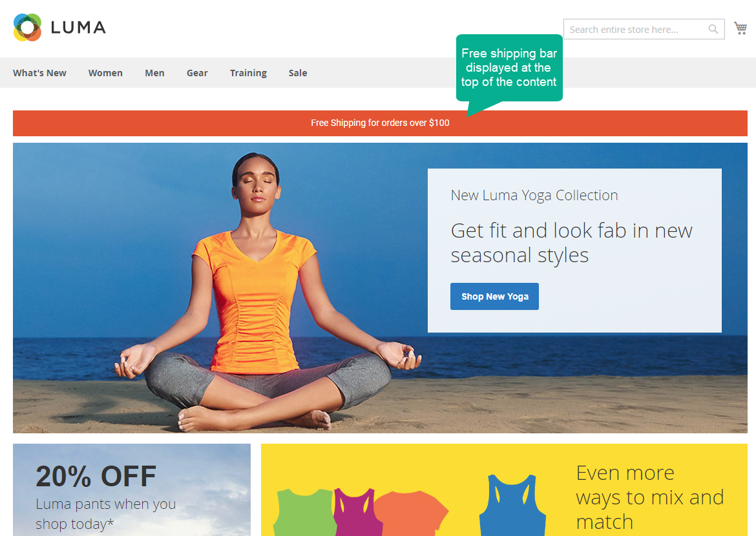The image size is (756, 536).
Task: Focus the store search field
Action: coord(636,30)
